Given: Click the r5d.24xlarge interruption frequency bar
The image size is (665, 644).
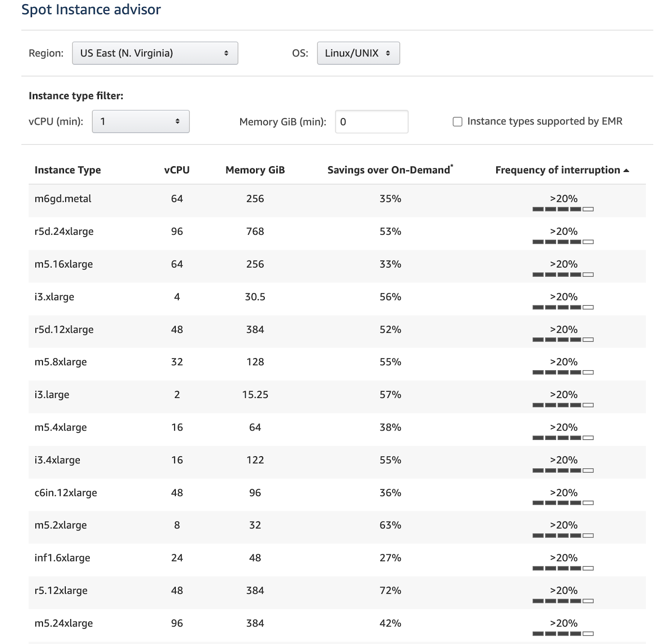Looking at the screenshot, I should (563, 242).
